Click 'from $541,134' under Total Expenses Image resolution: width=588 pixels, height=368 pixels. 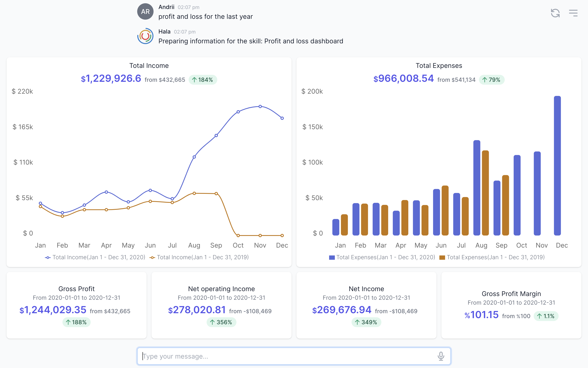[456, 80]
